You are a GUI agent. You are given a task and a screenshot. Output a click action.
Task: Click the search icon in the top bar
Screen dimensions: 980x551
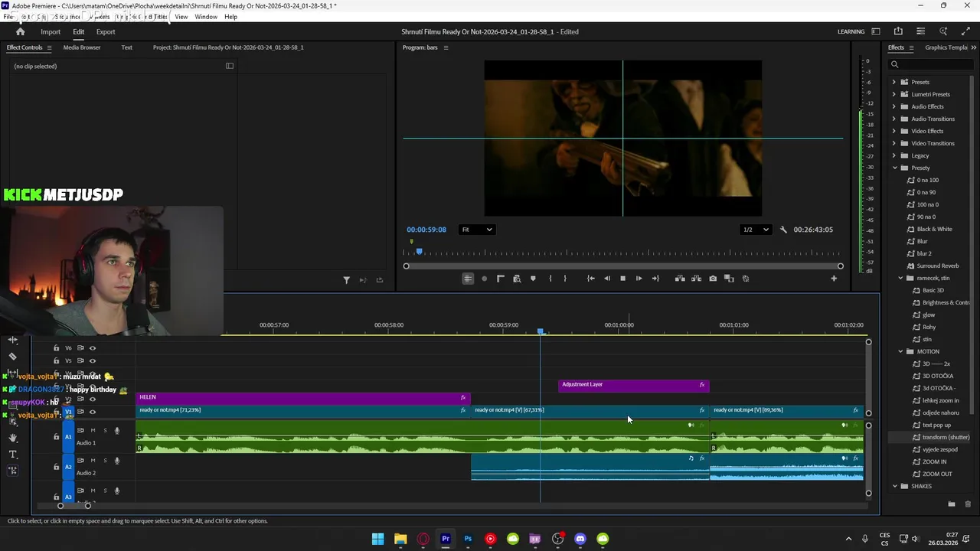pos(943,31)
